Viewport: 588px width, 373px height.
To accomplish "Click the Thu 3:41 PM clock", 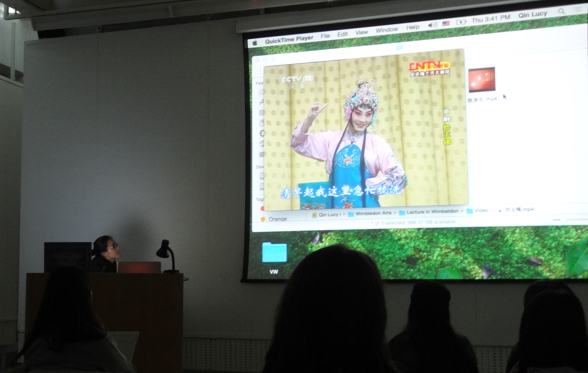I will click(x=491, y=19).
